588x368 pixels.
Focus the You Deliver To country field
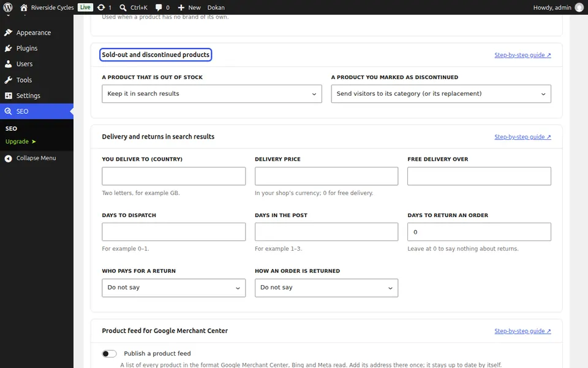173,176
